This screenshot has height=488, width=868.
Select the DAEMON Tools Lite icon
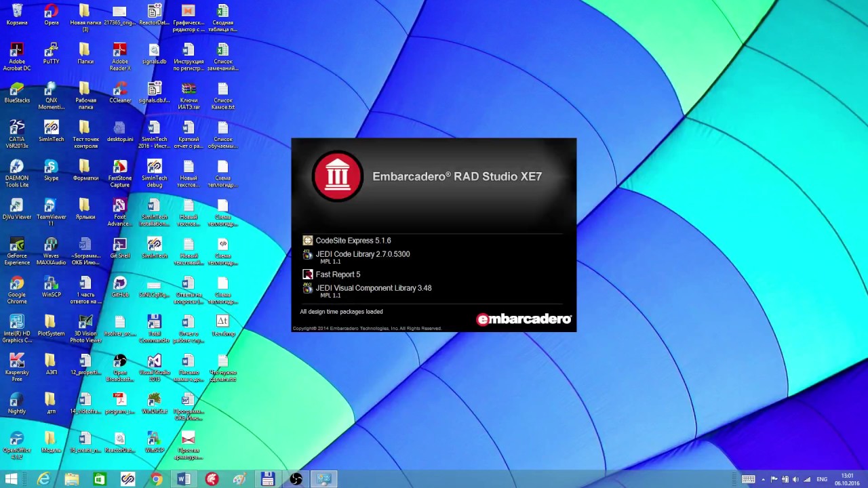(17, 174)
